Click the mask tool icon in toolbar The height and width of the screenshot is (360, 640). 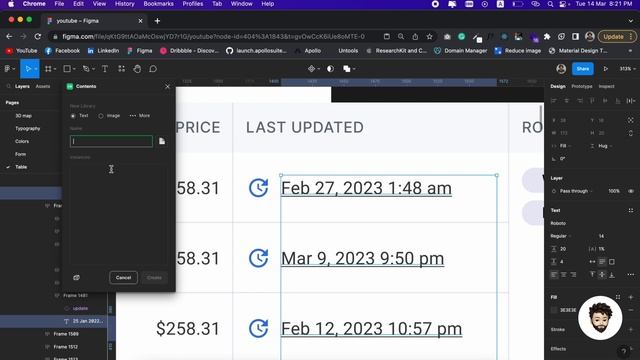[x=330, y=69]
